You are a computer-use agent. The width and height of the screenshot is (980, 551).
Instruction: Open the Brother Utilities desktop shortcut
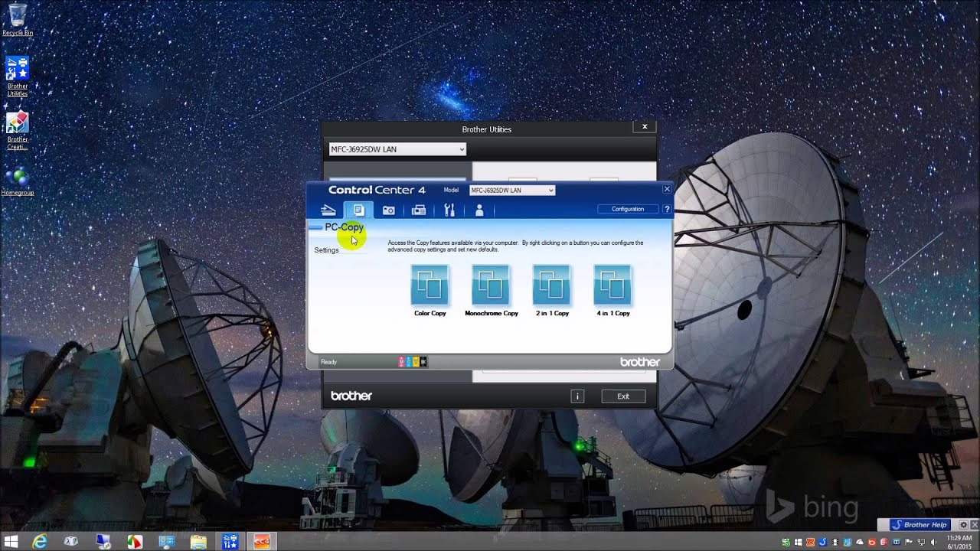18,76
